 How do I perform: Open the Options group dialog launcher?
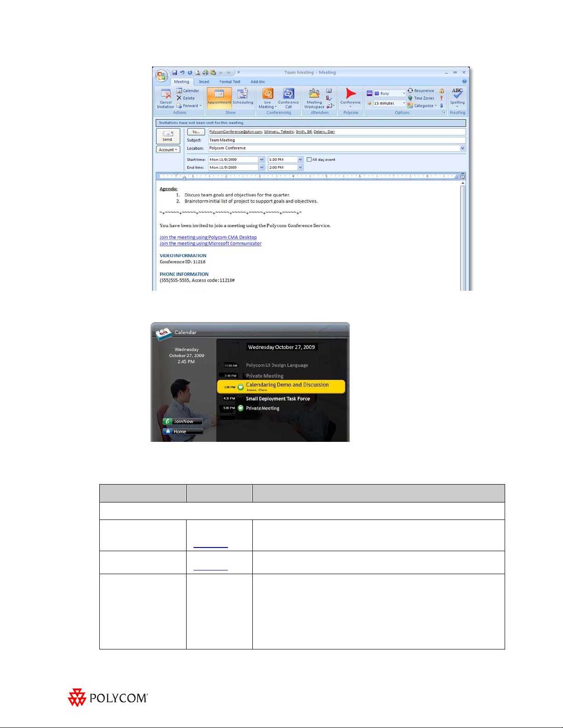click(444, 113)
